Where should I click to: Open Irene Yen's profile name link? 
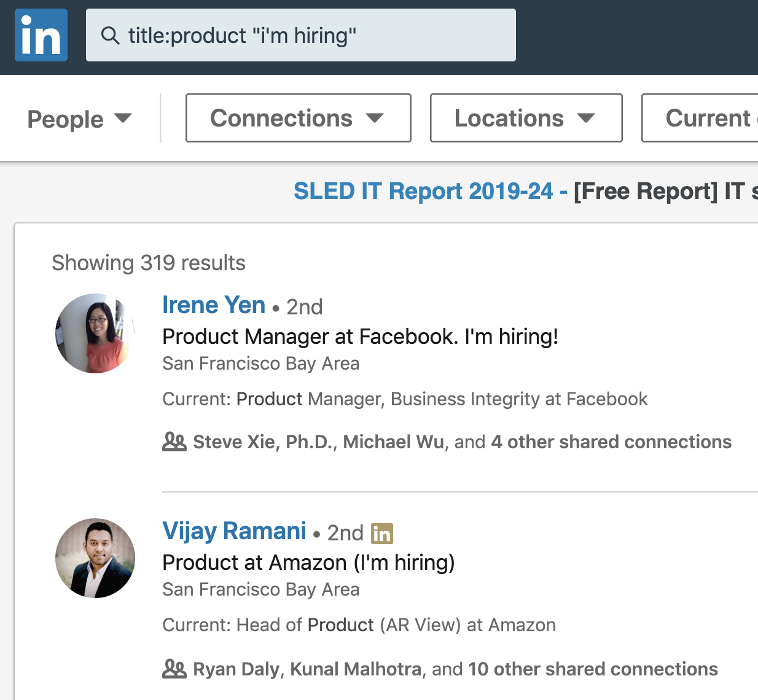pyautogui.click(x=214, y=305)
